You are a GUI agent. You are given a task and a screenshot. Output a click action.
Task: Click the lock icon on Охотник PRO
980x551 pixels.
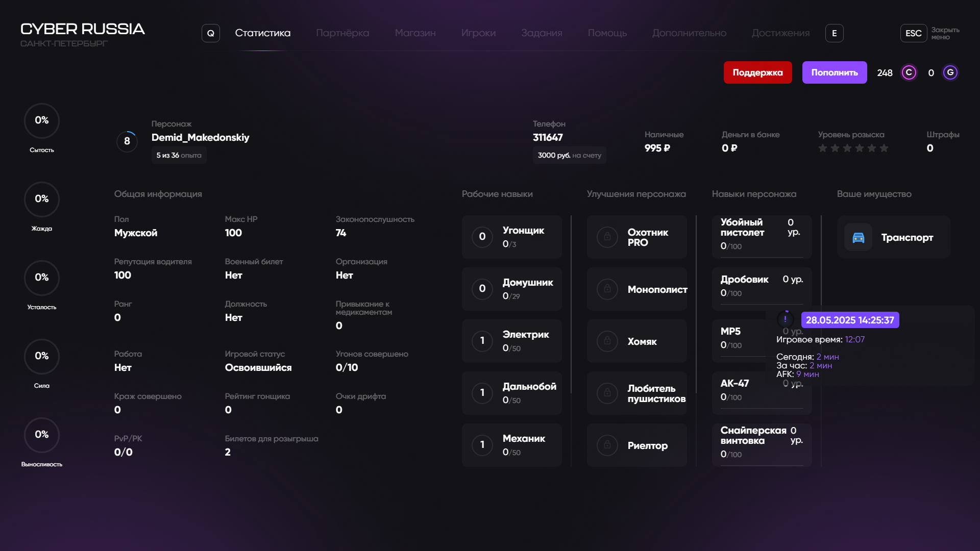point(607,237)
